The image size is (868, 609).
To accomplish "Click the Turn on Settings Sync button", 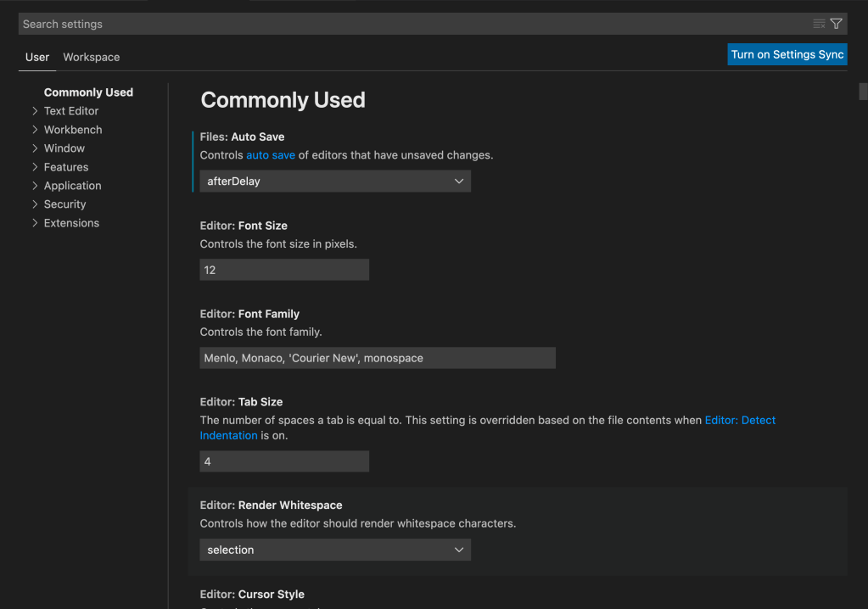I will [787, 54].
